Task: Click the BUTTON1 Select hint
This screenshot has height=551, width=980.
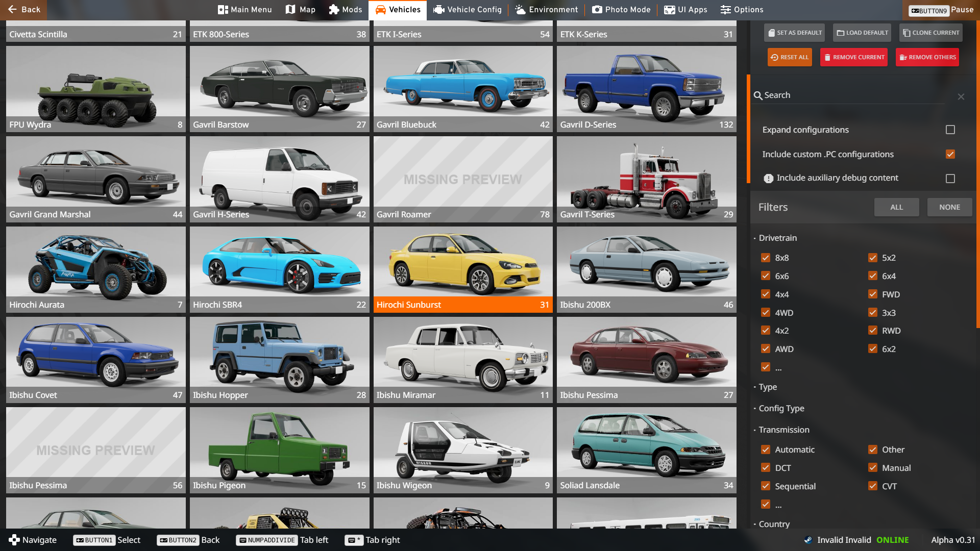Action: [107, 540]
